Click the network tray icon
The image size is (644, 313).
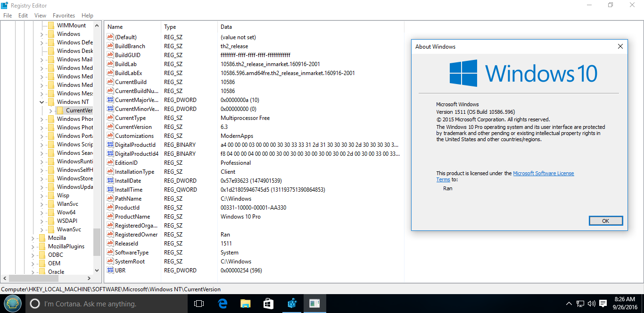[580, 304]
